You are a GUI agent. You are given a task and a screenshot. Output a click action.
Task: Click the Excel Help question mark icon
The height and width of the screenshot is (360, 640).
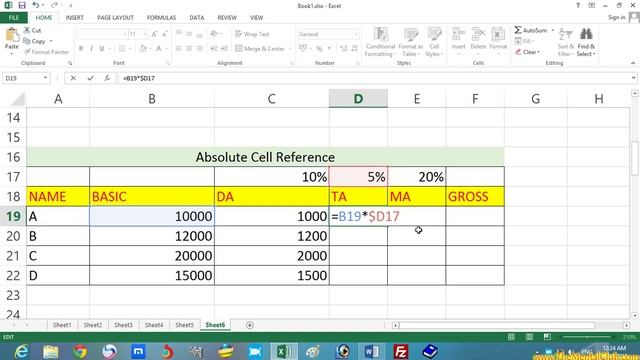(578, 5)
